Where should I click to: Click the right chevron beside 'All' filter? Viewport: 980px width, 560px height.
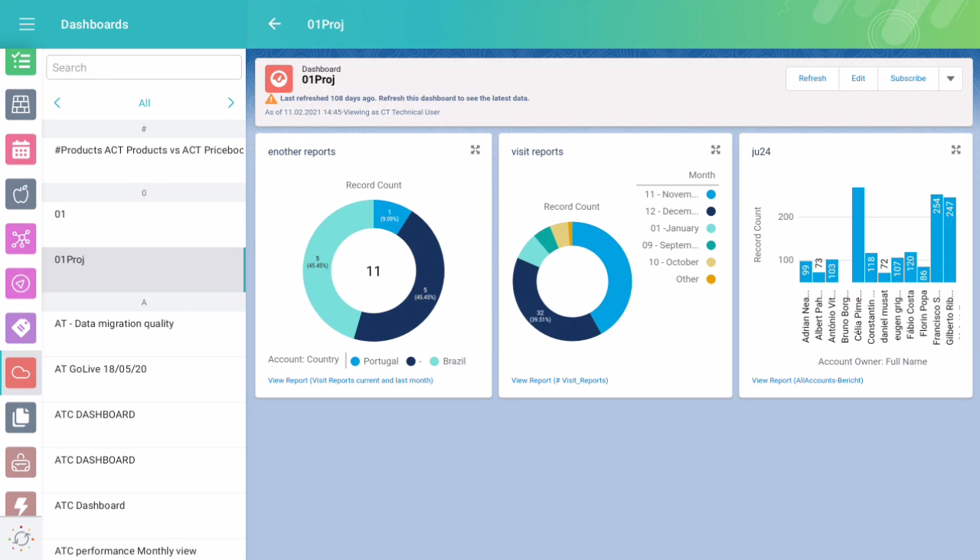point(230,102)
